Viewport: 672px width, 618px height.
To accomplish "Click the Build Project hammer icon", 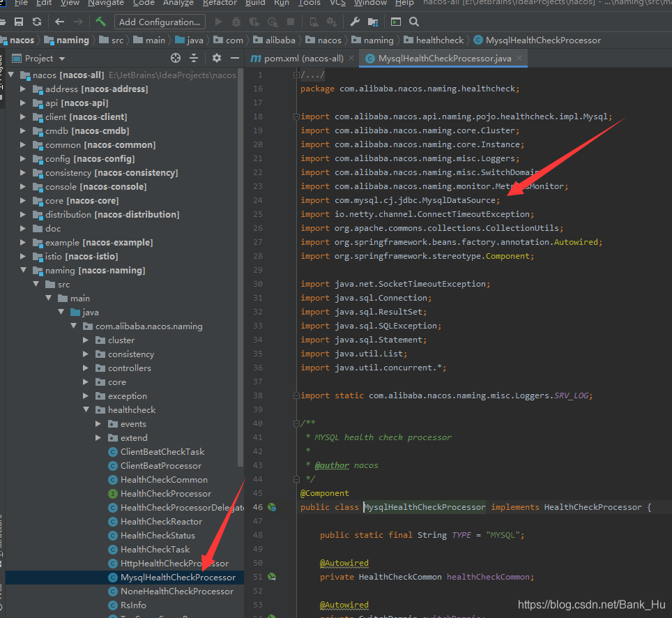I will (x=100, y=22).
